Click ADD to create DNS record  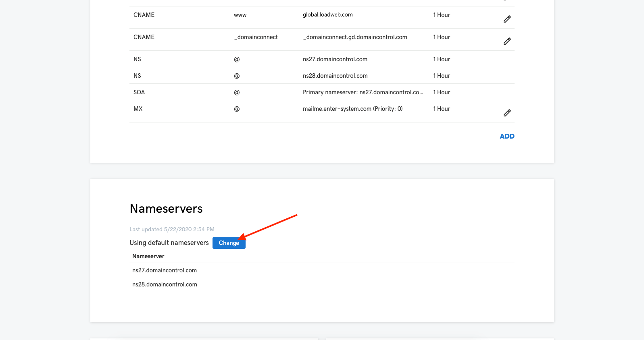(x=506, y=136)
